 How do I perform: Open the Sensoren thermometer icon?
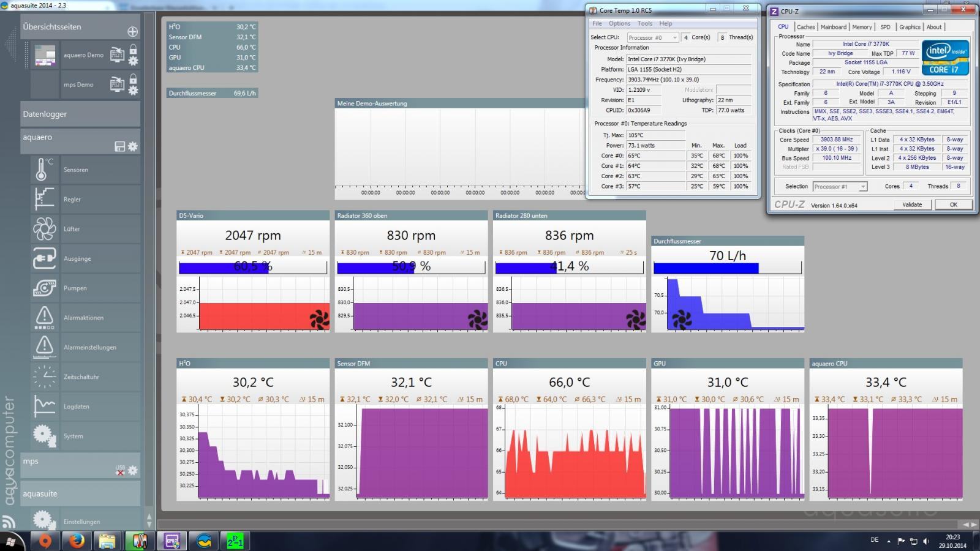click(x=44, y=170)
